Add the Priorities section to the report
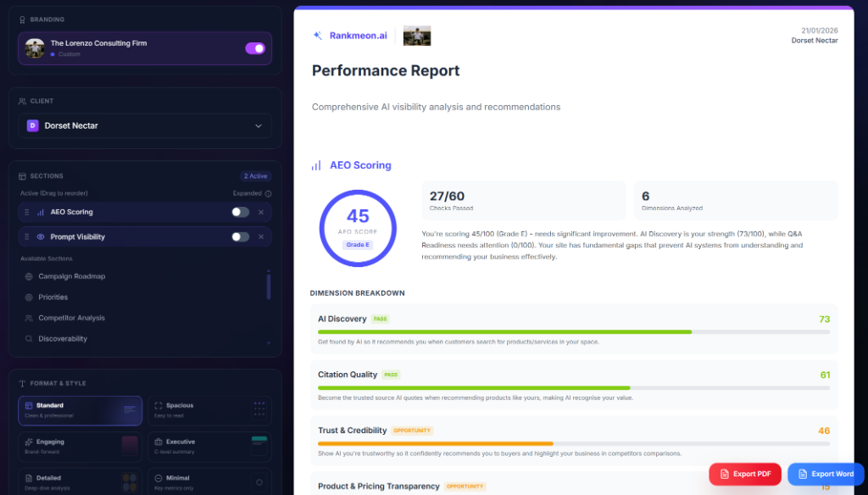This screenshot has height=495, width=868. click(x=53, y=298)
